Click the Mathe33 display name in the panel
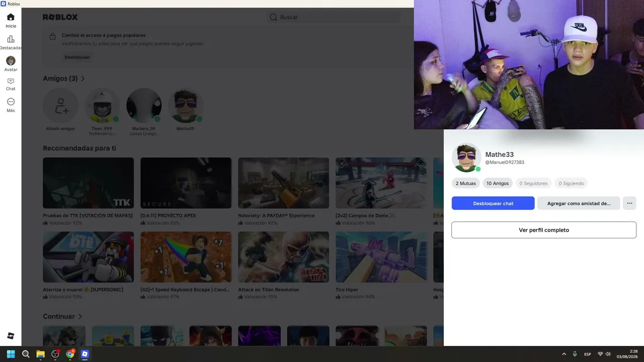The image size is (644, 362). click(499, 154)
